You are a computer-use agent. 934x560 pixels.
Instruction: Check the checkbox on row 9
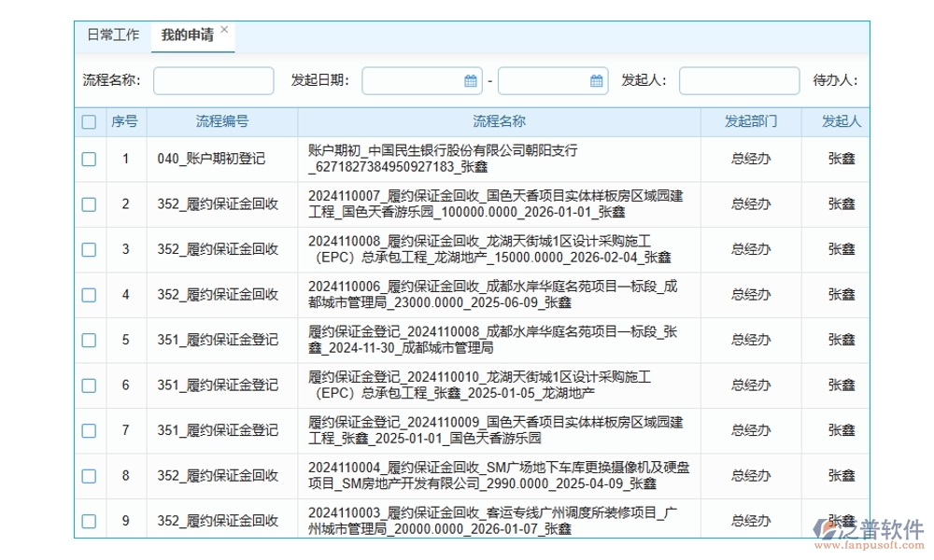click(x=89, y=520)
